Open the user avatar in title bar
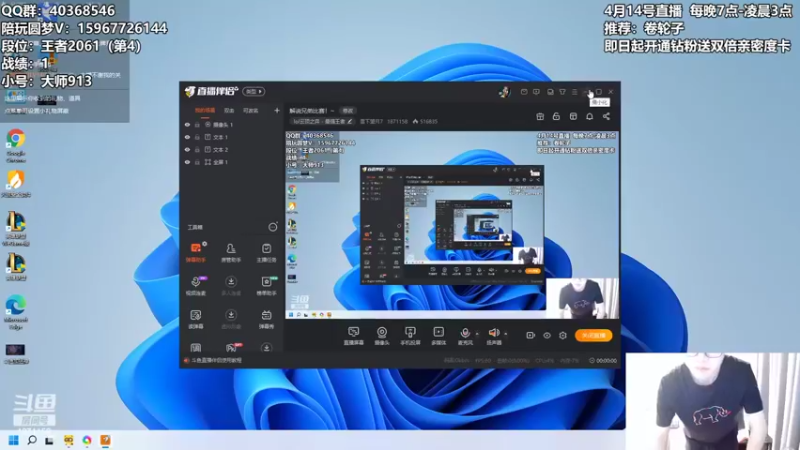 pos(504,91)
